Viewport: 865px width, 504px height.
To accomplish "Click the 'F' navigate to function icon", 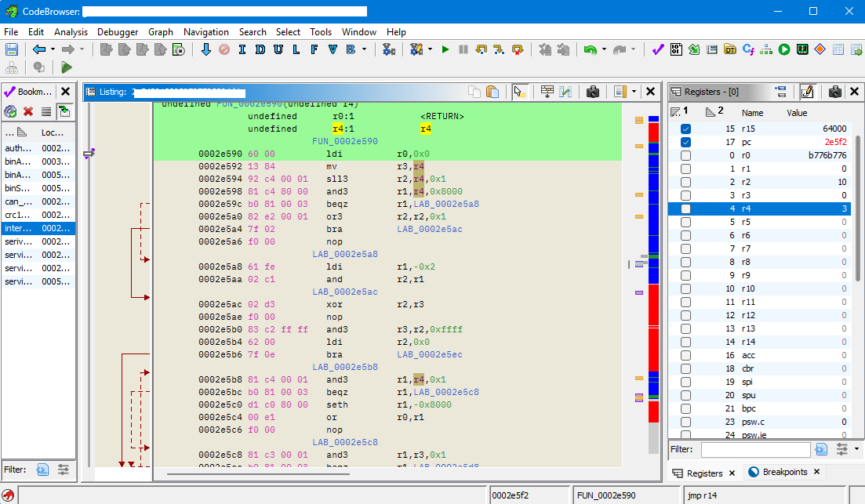I will point(314,49).
